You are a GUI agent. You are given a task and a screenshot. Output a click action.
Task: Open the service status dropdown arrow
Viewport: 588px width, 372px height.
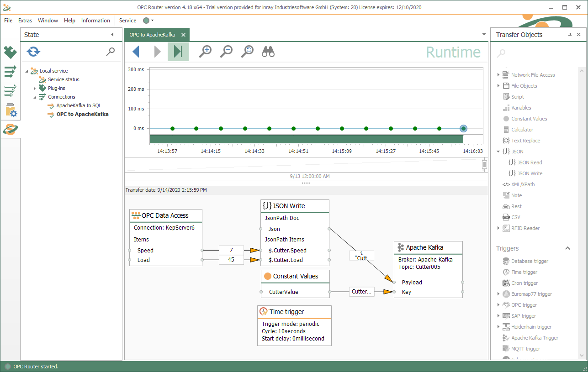(x=152, y=21)
